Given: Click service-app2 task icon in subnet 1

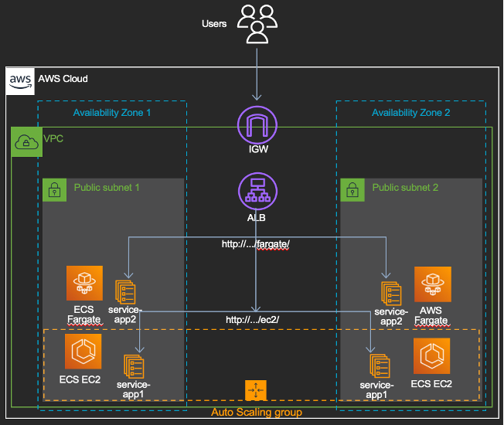Looking at the screenshot, I should tap(125, 292).
